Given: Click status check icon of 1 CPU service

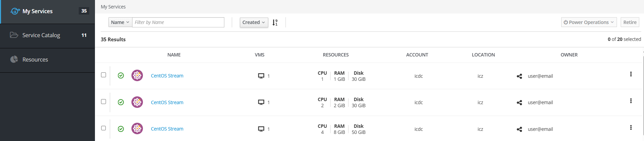Looking at the screenshot, I should point(121,75).
